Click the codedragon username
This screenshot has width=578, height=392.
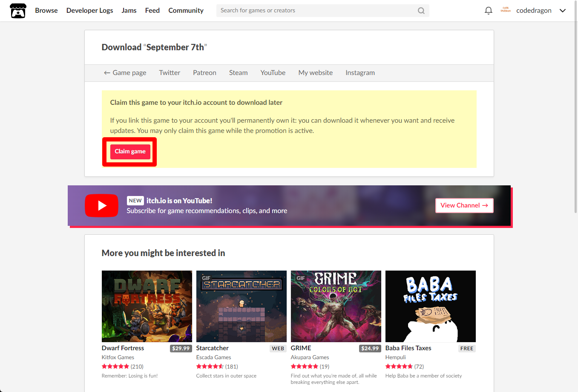click(534, 11)
